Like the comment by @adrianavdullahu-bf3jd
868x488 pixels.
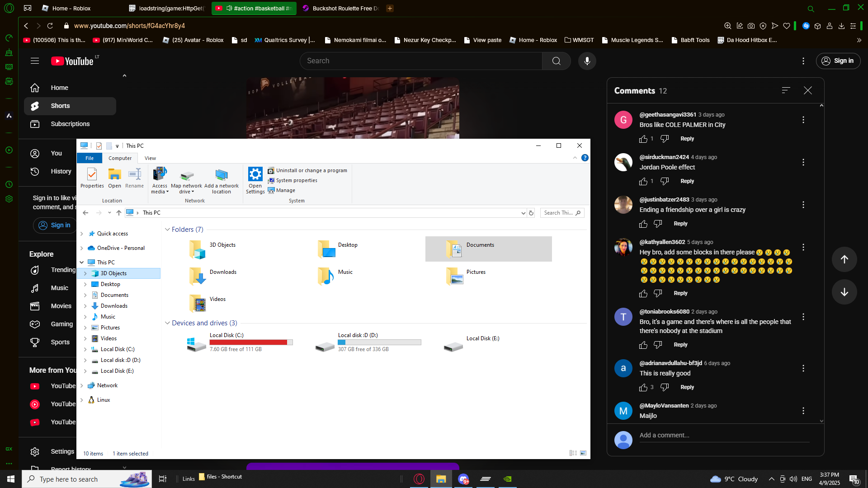[x=643, y=388]
